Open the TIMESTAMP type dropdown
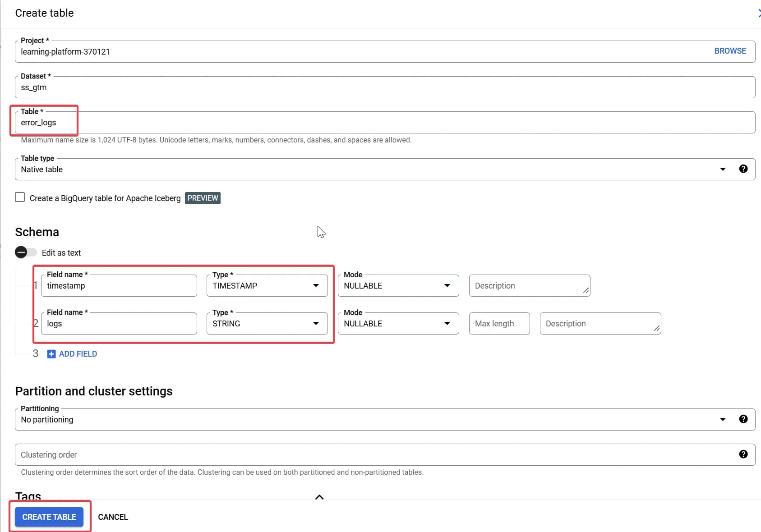The height and width of the screenshot is (532, 761). point(267,285)
